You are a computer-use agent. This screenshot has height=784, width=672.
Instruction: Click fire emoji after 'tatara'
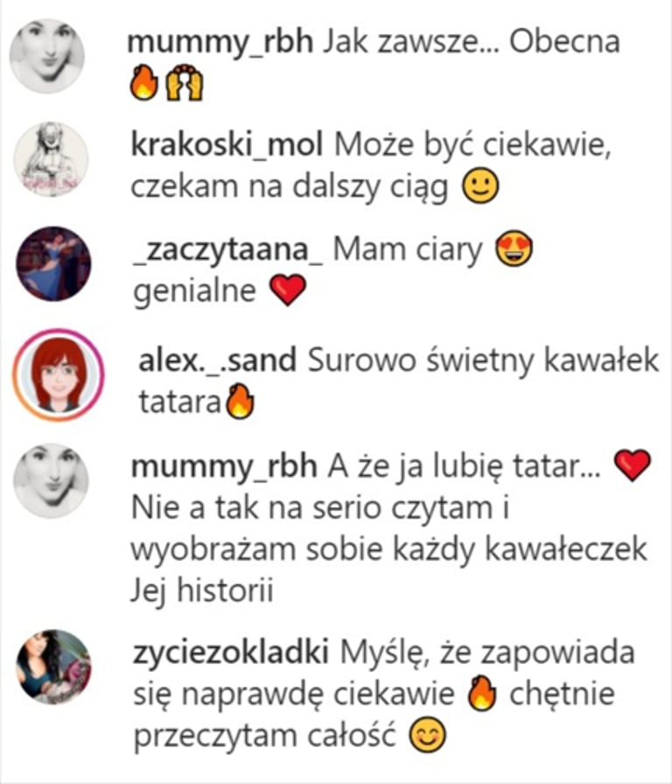[x=240, y=401]
